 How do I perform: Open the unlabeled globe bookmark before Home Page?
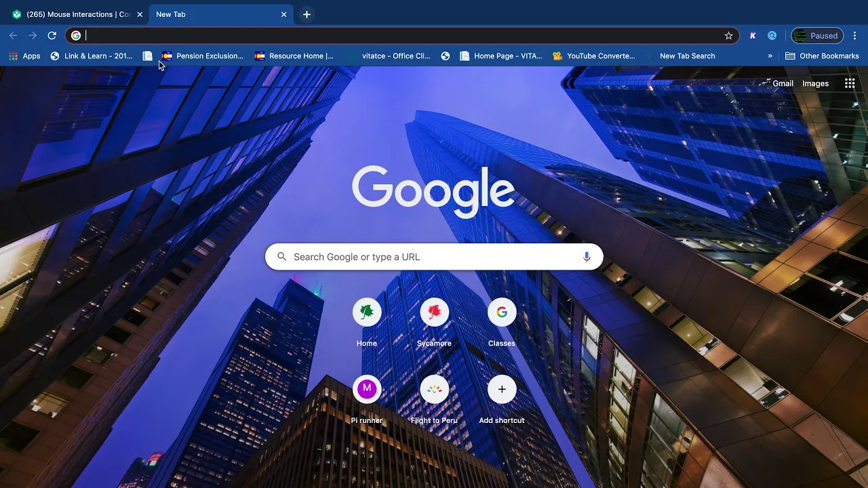pyautogui.click(x=446, y=56)
